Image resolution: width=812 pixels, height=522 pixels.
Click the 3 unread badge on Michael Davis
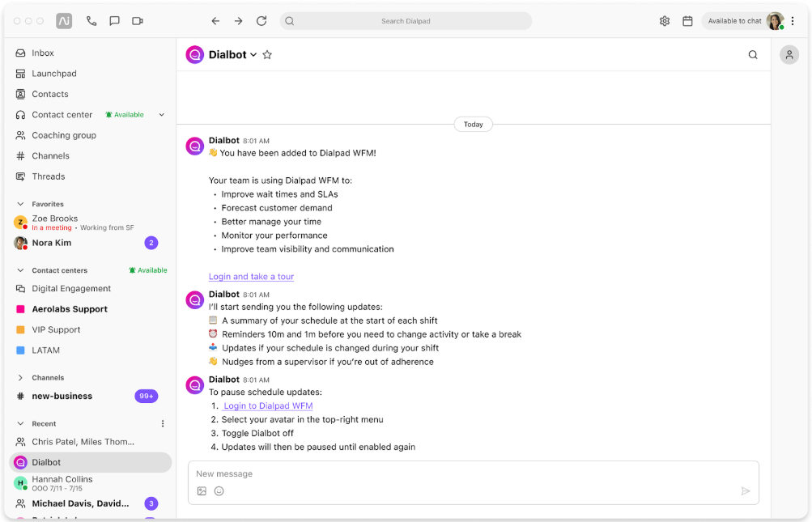coord(151,503)
